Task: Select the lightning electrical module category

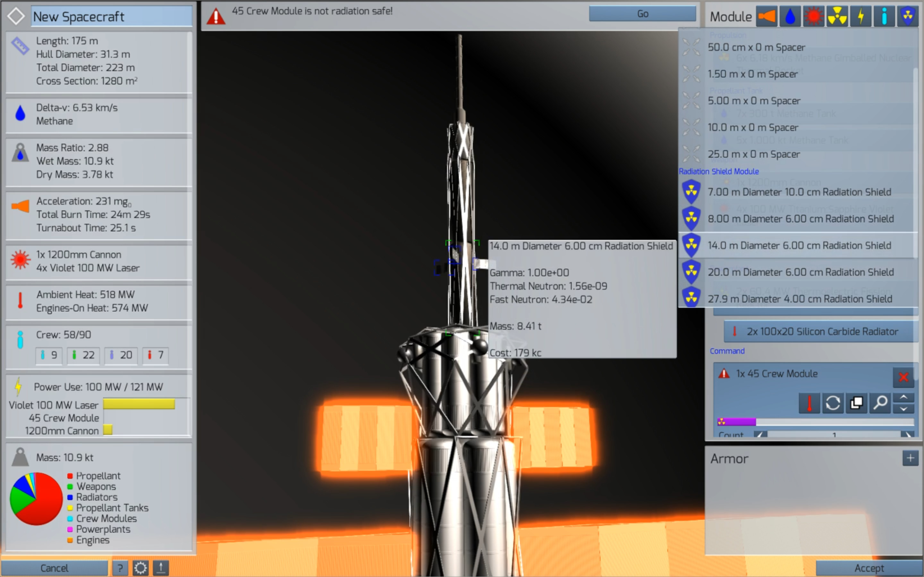Action: pos(861,16)
